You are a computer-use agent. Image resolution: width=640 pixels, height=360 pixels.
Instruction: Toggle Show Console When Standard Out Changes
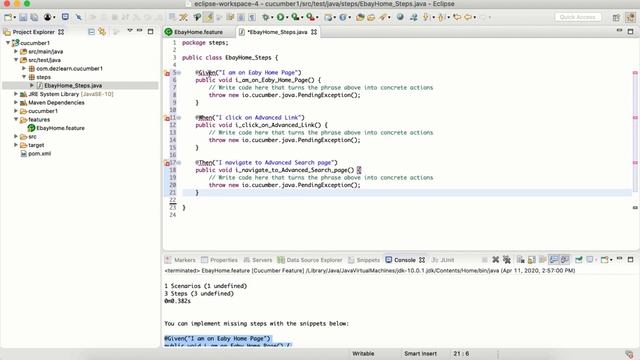[553, 260]
